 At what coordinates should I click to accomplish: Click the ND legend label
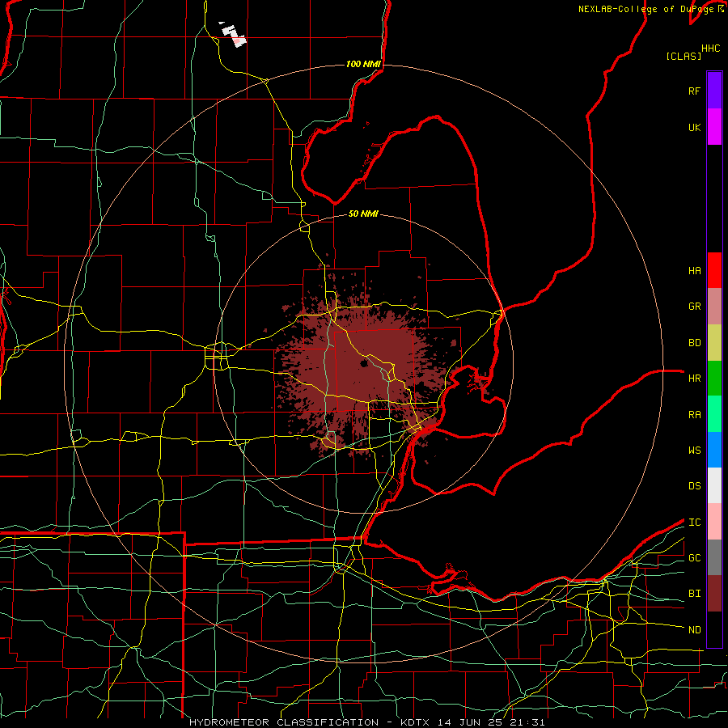coord(694,630)
